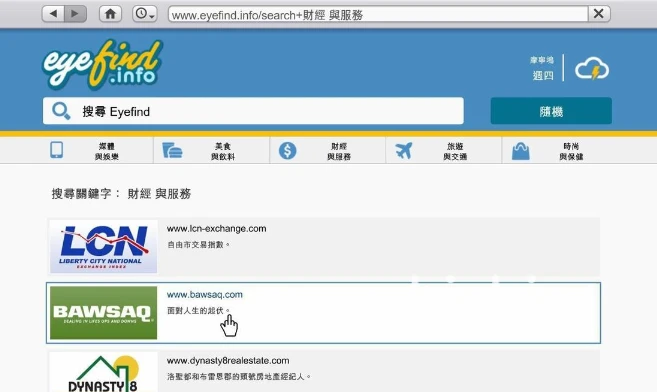Screen dimensions: 657x392
Task: Focus the URL address bar
Action: (x=378, y=15)
